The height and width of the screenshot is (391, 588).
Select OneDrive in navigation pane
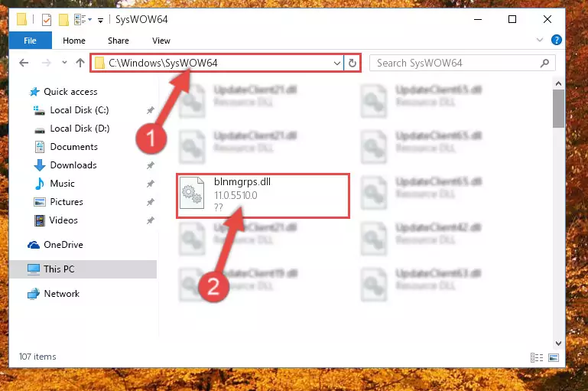coord(63,245)
